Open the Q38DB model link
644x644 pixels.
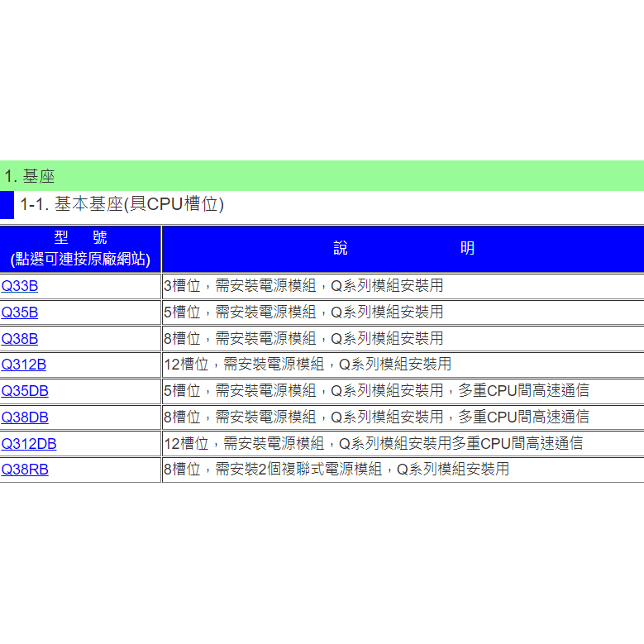(x=25, y=417)
